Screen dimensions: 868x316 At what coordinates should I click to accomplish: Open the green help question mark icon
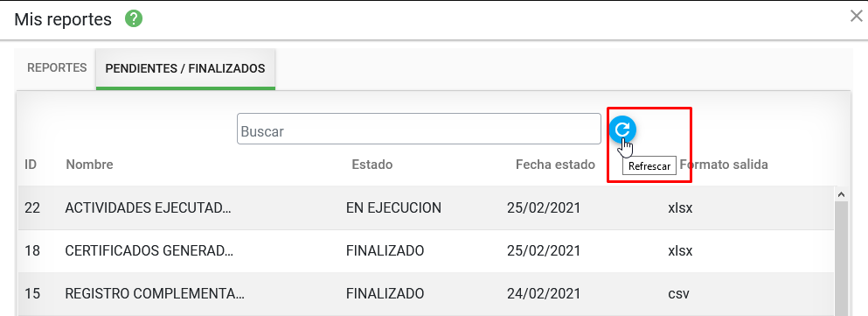[x=134, y=19]
